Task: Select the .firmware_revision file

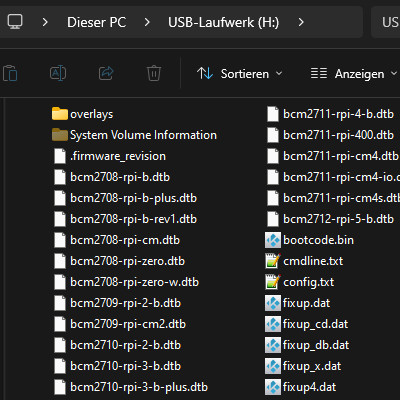Action: 110,156
